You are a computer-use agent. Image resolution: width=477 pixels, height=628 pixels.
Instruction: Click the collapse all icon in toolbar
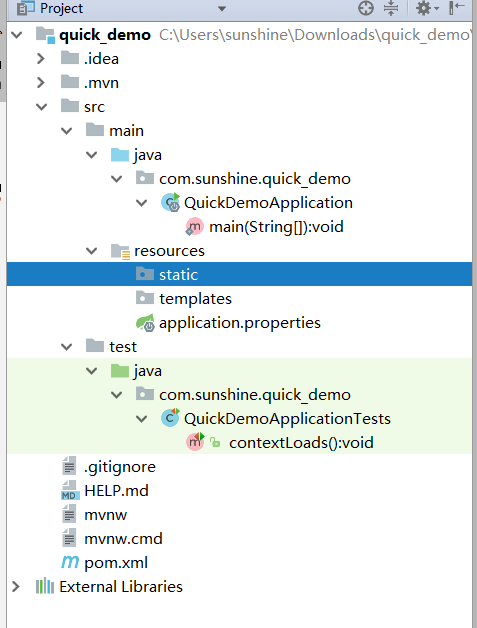tap(391, 8)
